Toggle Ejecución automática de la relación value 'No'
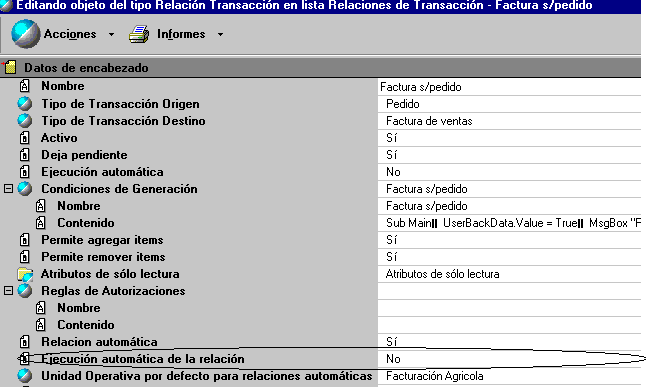 pos(509,359)
